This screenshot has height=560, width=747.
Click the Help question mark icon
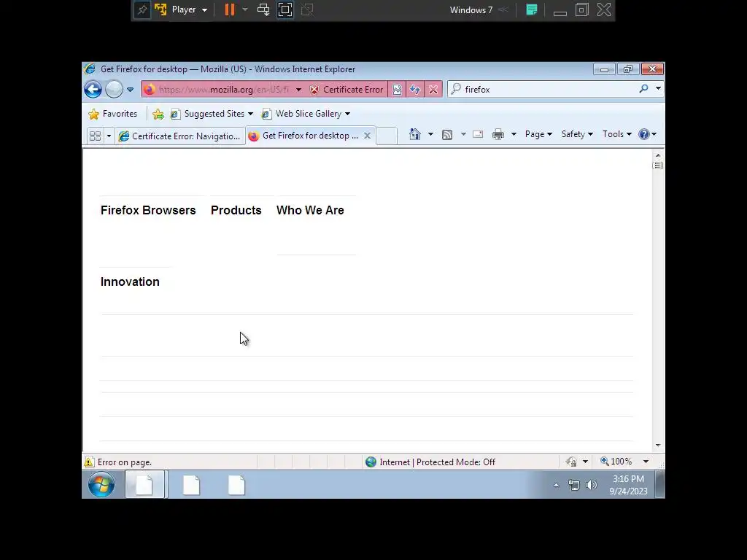click(644, 134)
